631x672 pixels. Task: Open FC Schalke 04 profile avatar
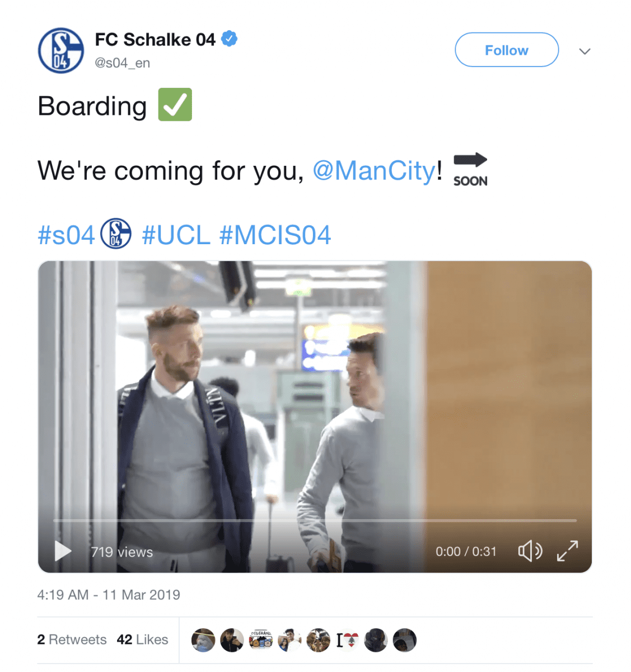point(60,50)
